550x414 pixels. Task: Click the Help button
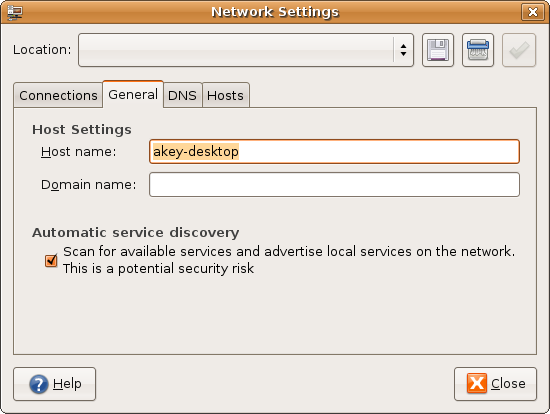[x=54, y=384]
